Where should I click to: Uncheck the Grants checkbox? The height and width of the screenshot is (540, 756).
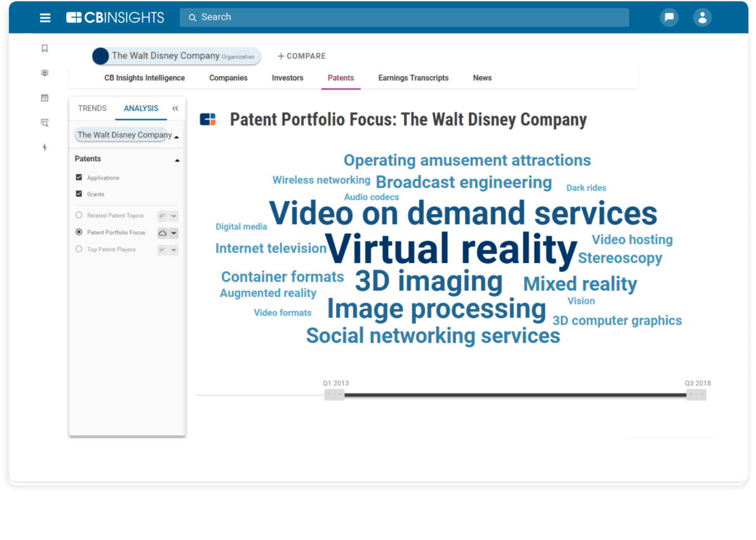(79, 194)
